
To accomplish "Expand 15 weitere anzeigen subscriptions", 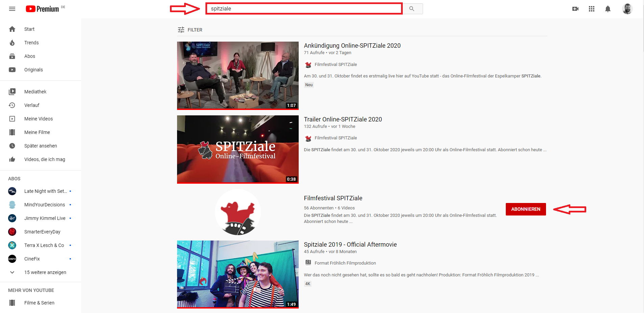I will tap(41, 272).
